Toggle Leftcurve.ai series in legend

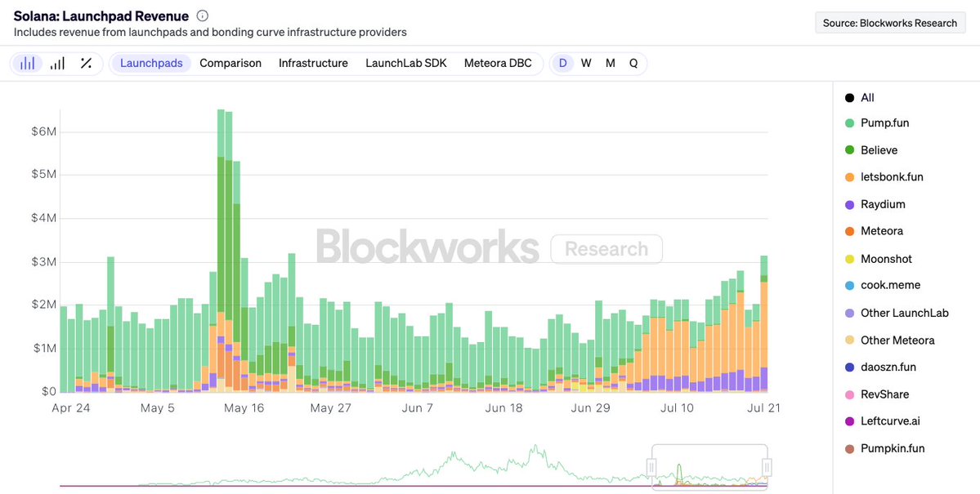click(x=883, y=421)
